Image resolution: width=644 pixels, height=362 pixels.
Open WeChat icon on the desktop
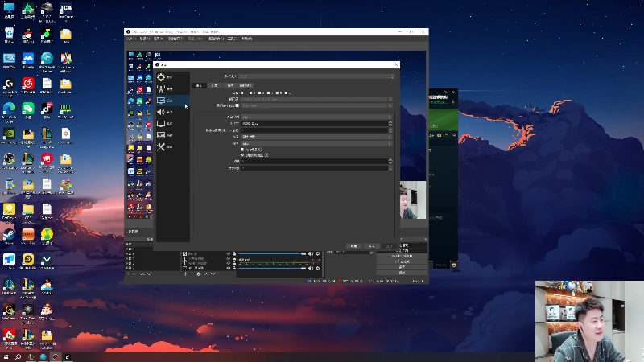click(27, 108)
